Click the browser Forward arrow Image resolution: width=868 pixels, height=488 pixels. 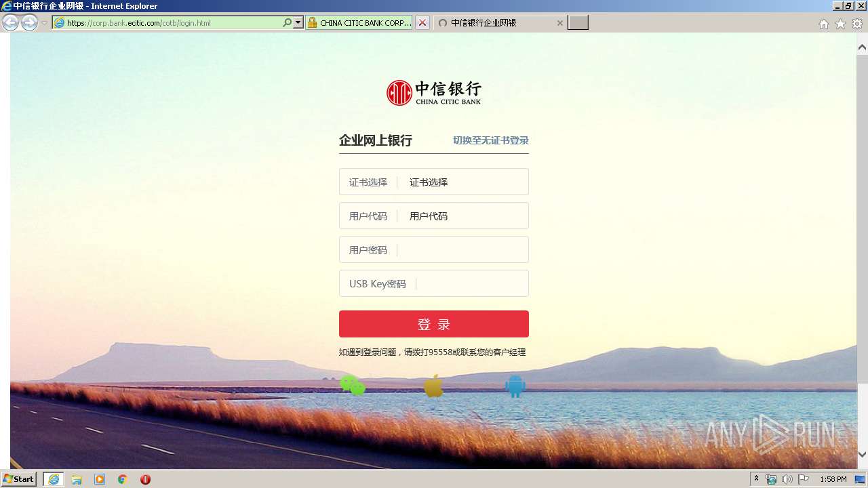(29, 22)
